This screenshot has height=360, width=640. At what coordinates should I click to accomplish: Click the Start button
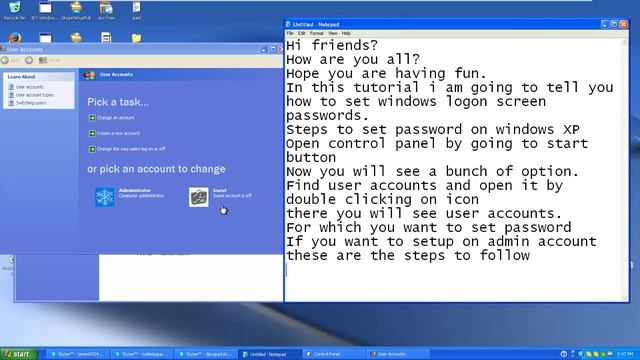pos(19,354)
